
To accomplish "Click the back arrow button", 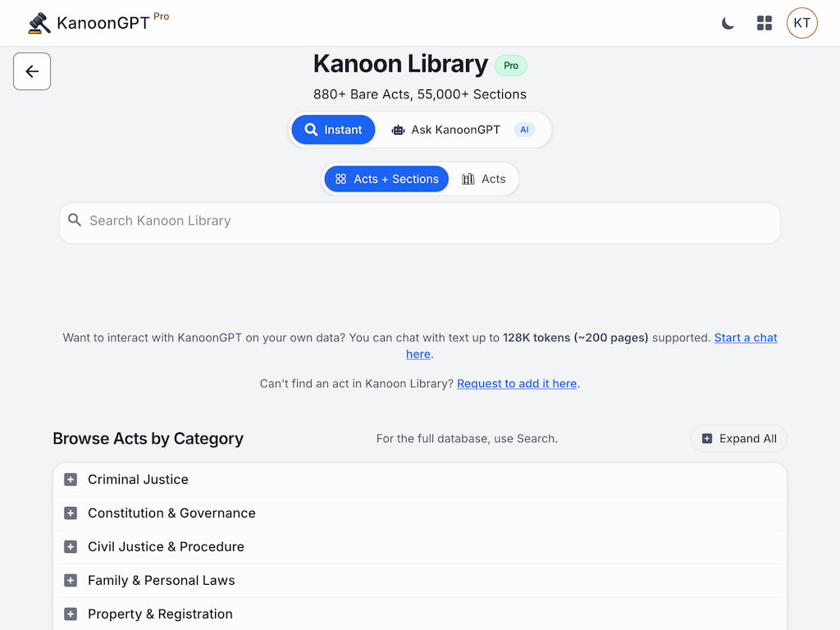I will (31, 71).
